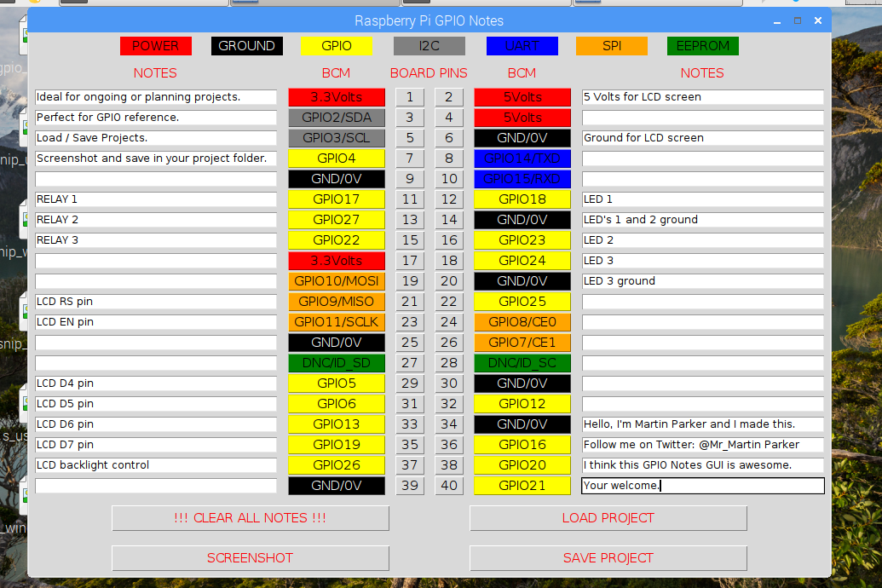This screenshot has width=882, height=588.
Task: Select the 5Volts label beside pin 4
Action: (x=522, y=118)
